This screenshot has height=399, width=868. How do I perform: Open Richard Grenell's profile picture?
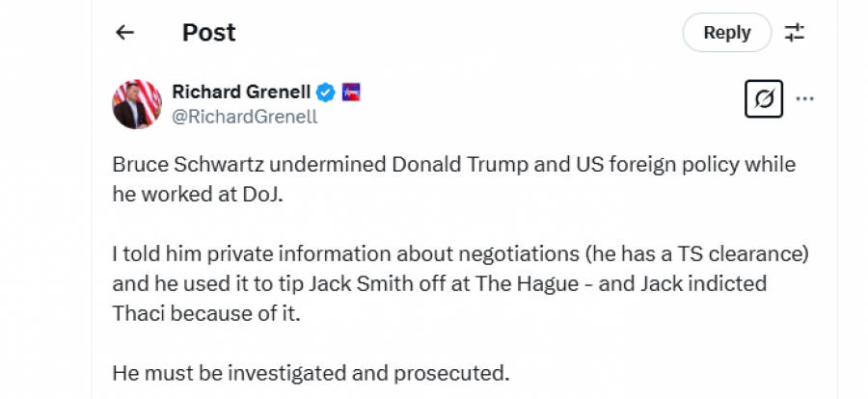(x=137, y=104)
